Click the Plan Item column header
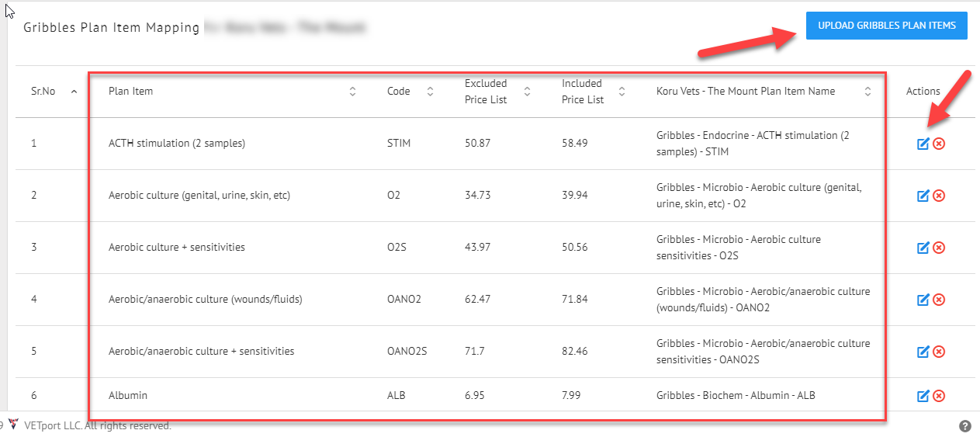980x437 pixels. tap(130, 92)
